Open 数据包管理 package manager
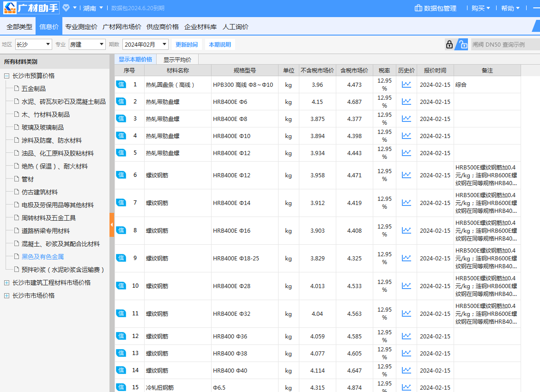Screen dimensions: 540x392 pos(435,8)
